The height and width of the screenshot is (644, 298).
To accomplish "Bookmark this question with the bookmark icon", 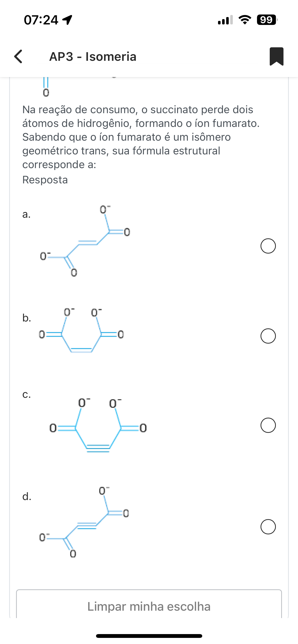I will [276, 56].
